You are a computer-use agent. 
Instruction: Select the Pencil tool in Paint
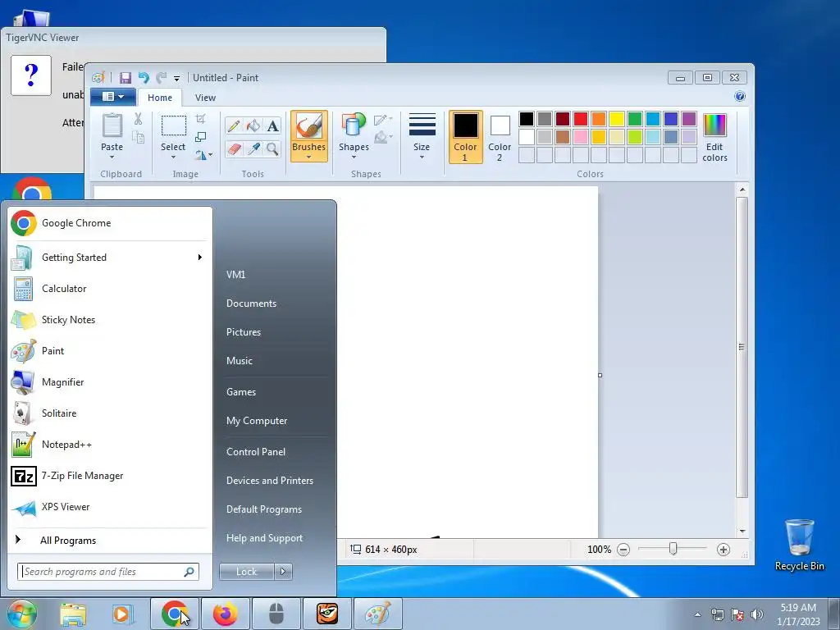[x=234, y=126]
